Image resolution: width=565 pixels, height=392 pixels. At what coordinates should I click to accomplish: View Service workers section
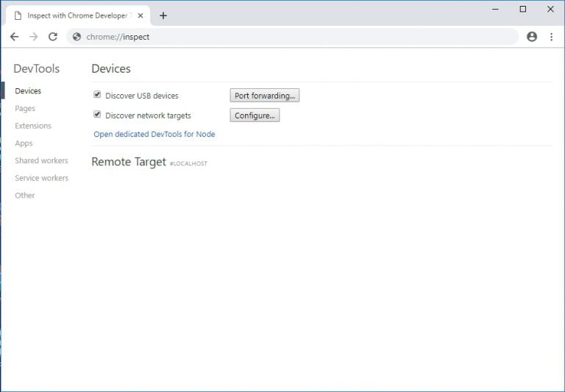(41, 178)
